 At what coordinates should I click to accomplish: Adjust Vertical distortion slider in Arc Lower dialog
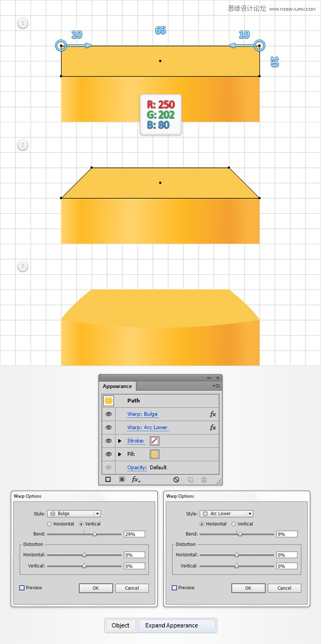click(236, 566)
